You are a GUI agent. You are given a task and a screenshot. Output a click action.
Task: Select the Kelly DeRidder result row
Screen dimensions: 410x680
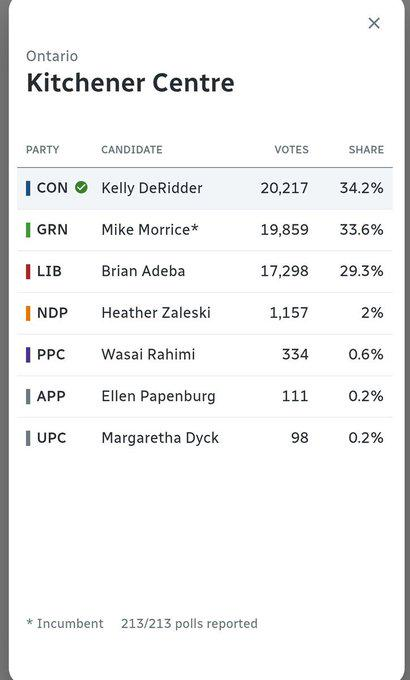205,189
